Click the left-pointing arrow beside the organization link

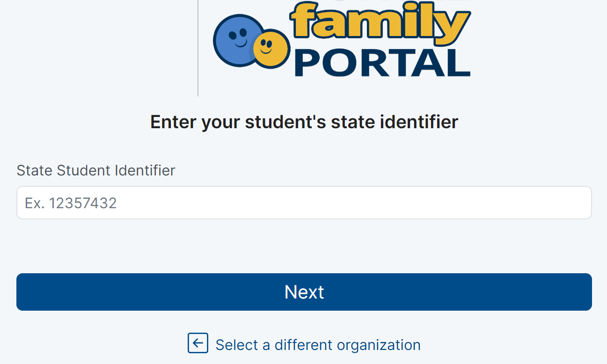click(198, 343)
